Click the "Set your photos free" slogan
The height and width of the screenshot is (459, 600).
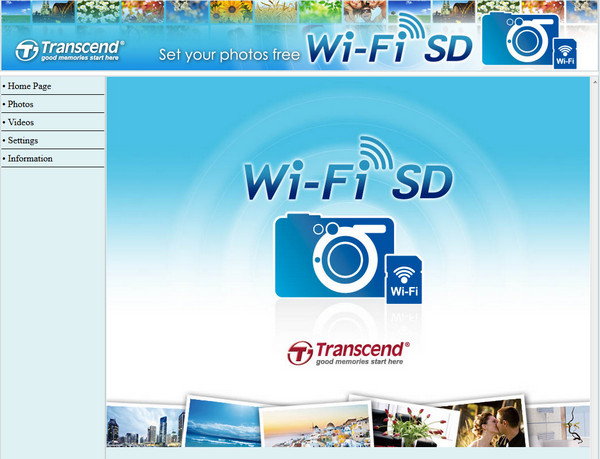[x=230, y=53]
